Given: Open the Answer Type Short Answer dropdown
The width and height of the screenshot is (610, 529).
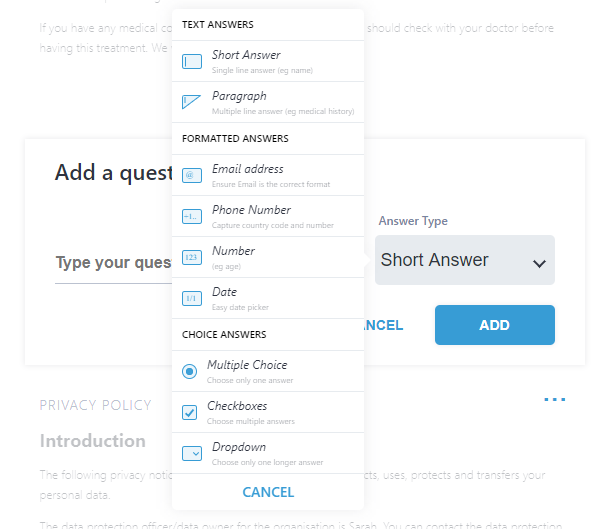Looking at the screenshot, I should [x=465, y=260].
